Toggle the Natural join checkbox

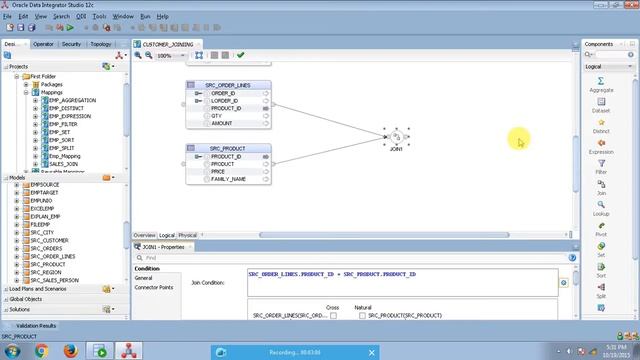click(362, 316)
